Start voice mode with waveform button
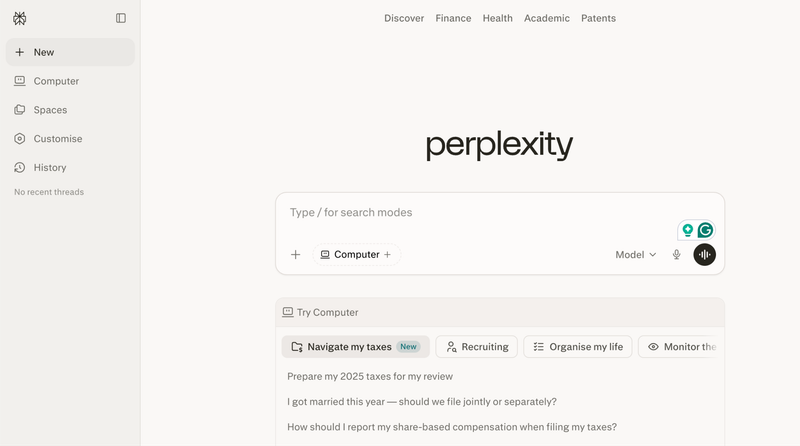 point(705,255)
